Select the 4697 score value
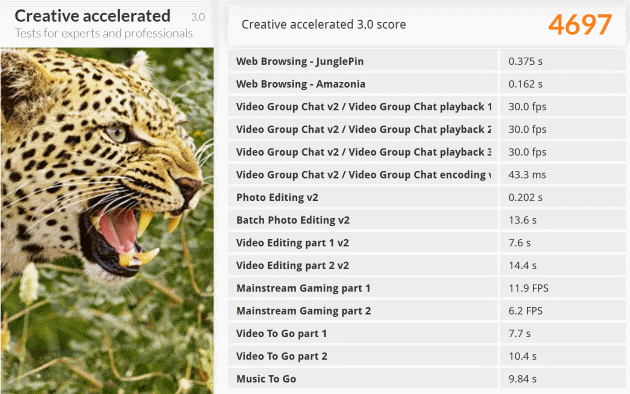 (x=580, y=24)
